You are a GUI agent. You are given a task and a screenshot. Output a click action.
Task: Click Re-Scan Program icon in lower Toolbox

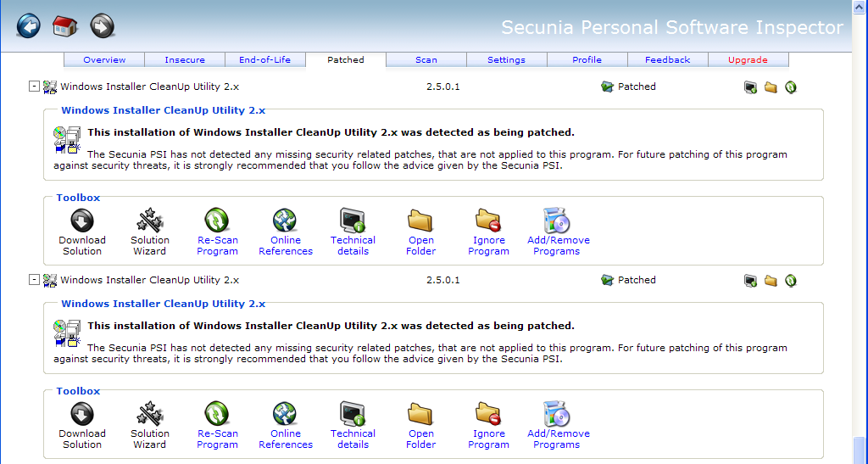coord(217,414)
